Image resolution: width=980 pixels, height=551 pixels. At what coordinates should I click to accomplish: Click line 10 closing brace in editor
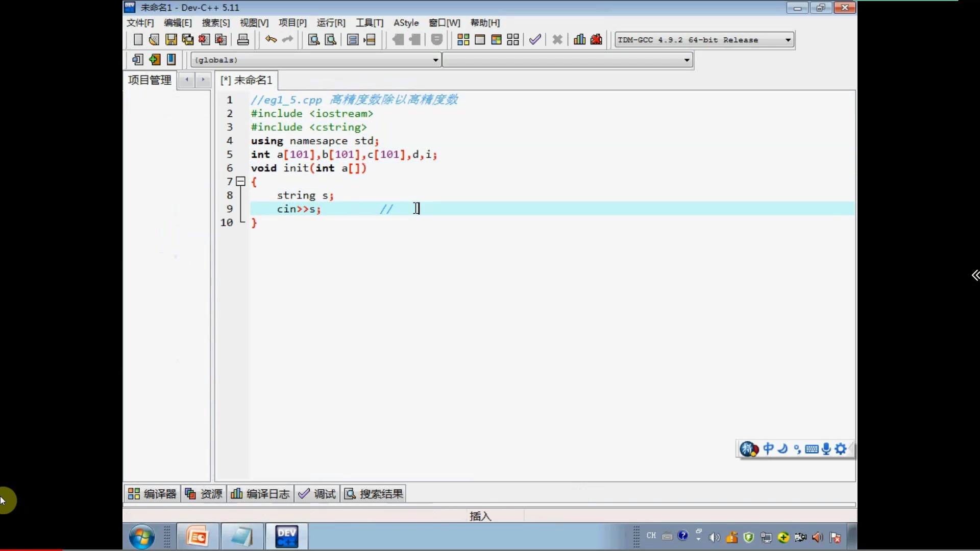pyautogui.click(x=254, y=222)
